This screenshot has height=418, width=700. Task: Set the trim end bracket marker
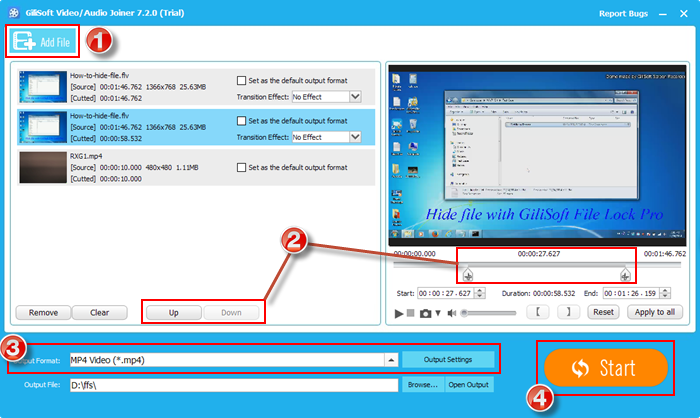568,312
